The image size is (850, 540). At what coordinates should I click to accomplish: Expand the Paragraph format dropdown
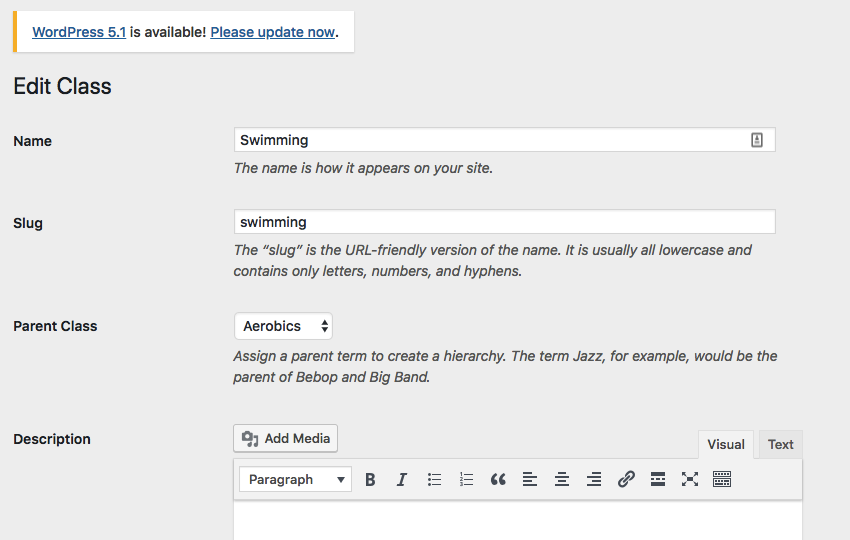click(x=295, y=479)
